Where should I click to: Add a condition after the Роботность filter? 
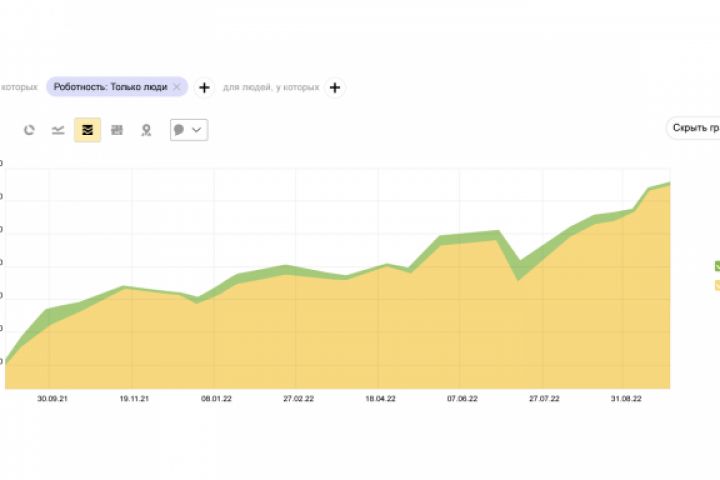coord(204,87)
